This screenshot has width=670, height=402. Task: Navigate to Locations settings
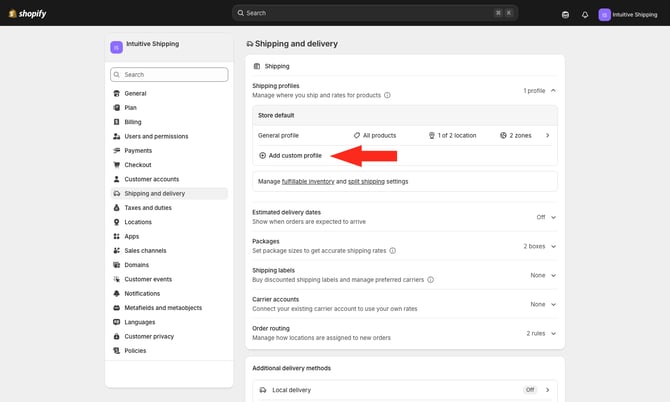(x=169, y=222)
